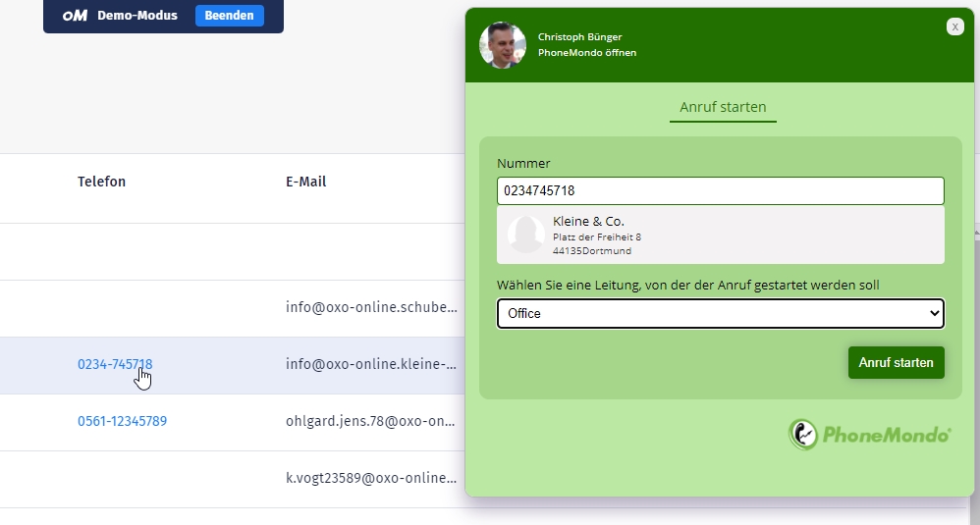Expand the Office line dropdown
The image size is (980, 525).
[720, 314]
